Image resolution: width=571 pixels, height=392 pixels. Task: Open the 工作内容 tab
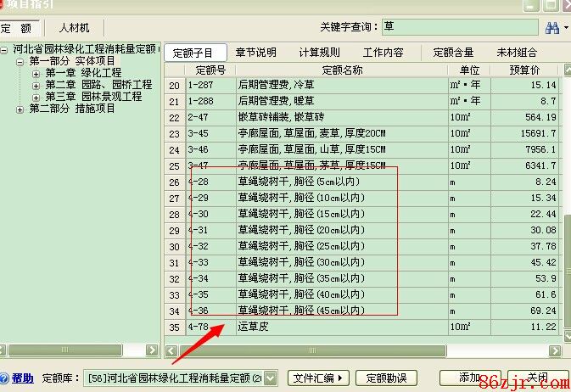383,53
